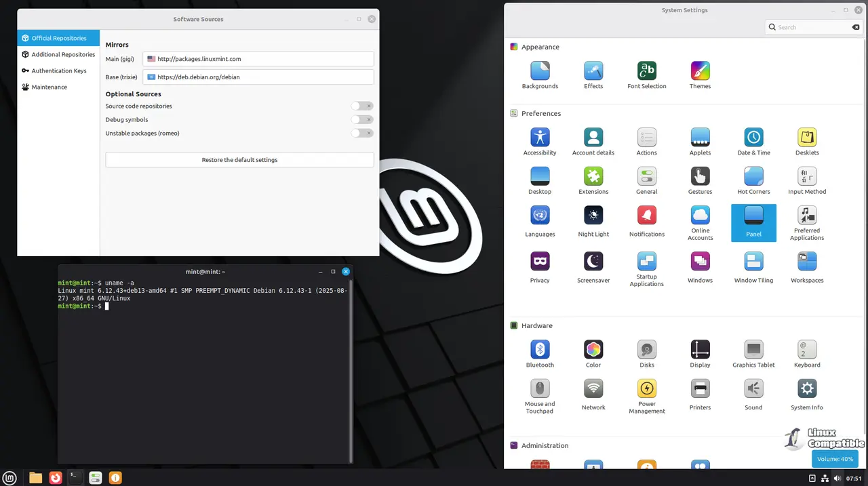Enable Unstable packages (romeo) switch
Screen dimensions: 868x486
(x=362, y=133)
